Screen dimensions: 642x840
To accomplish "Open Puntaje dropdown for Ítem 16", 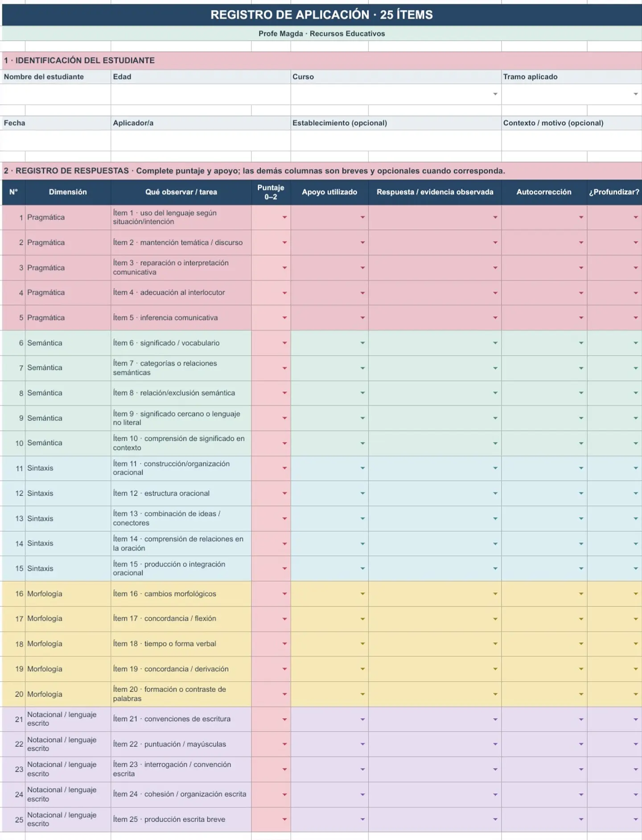I will (284, 594).
